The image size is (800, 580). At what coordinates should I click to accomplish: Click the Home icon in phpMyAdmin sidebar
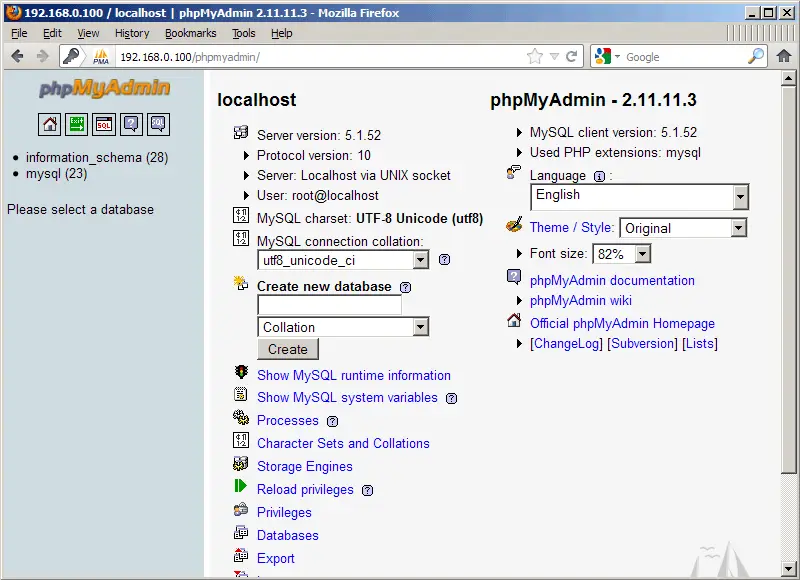[x=49, y=124]
